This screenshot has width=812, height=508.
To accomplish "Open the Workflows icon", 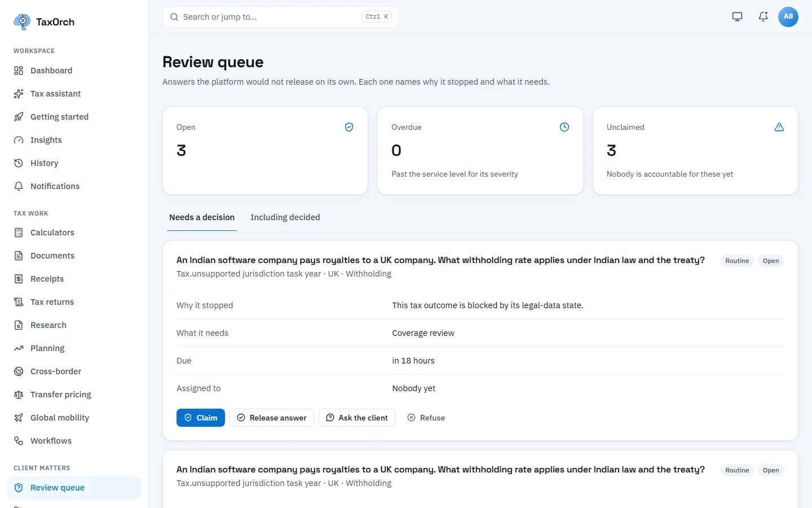I will 19,441.
